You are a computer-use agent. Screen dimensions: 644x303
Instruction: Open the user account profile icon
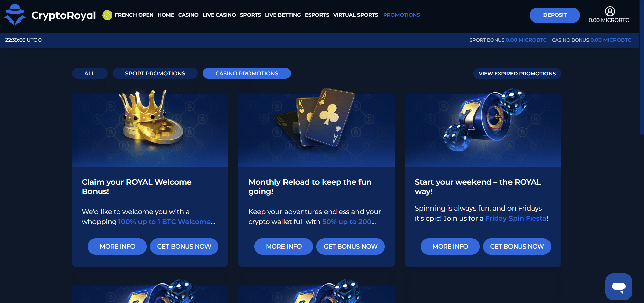click(x=610, y=11)
